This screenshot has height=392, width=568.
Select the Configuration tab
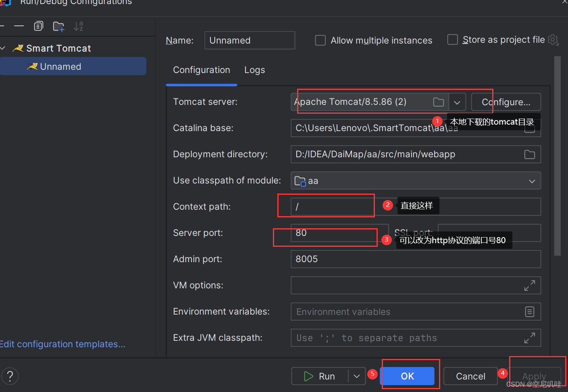coord(201,70)
